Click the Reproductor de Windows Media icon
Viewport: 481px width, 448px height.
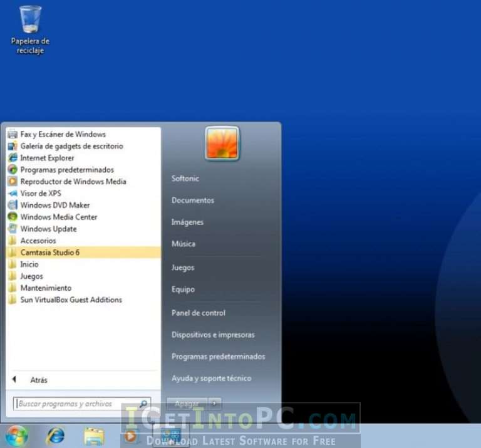click(13, 182)
